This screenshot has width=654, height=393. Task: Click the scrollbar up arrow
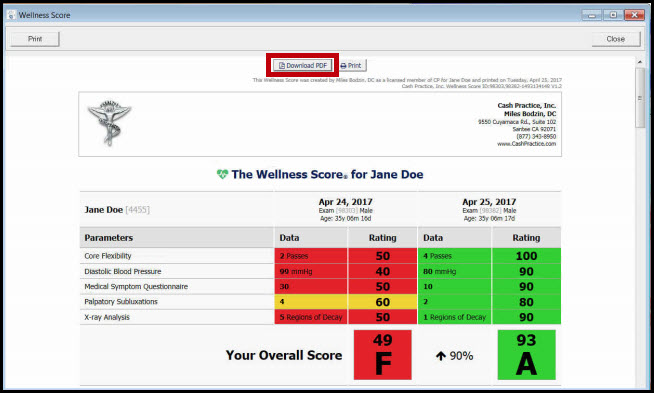[640, 62]
